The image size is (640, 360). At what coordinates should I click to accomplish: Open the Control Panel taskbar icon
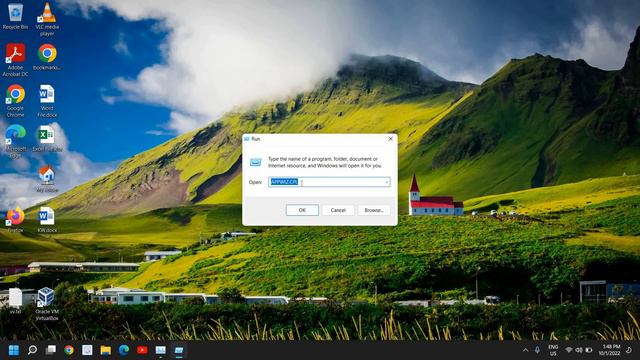point(161,350)
